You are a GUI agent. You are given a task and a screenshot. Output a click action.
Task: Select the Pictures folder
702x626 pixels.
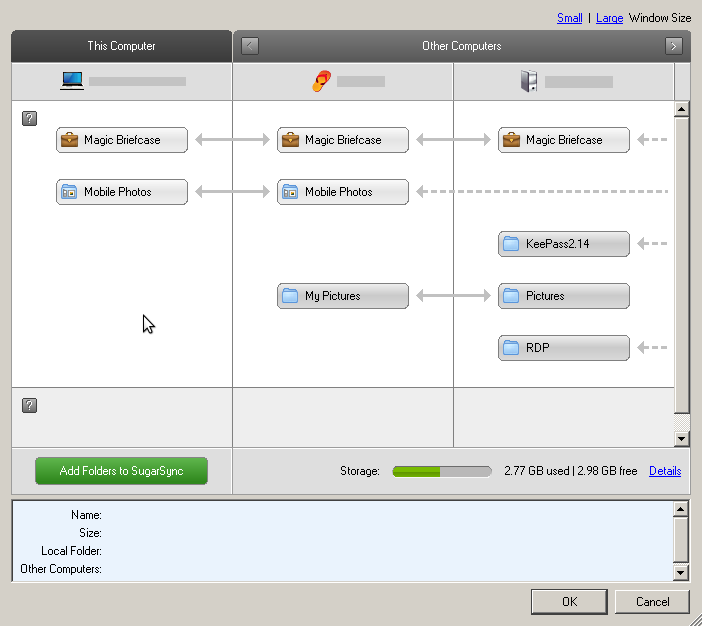click(564, 296)
